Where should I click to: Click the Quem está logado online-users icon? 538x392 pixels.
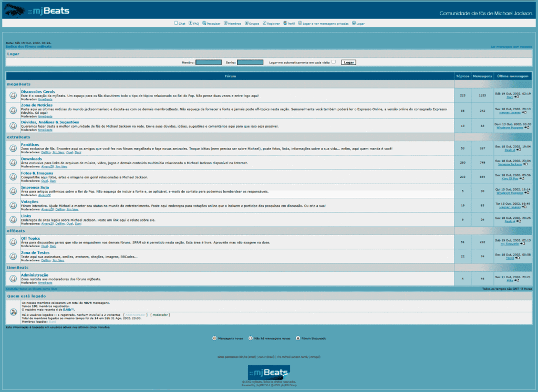click(13, 312)
